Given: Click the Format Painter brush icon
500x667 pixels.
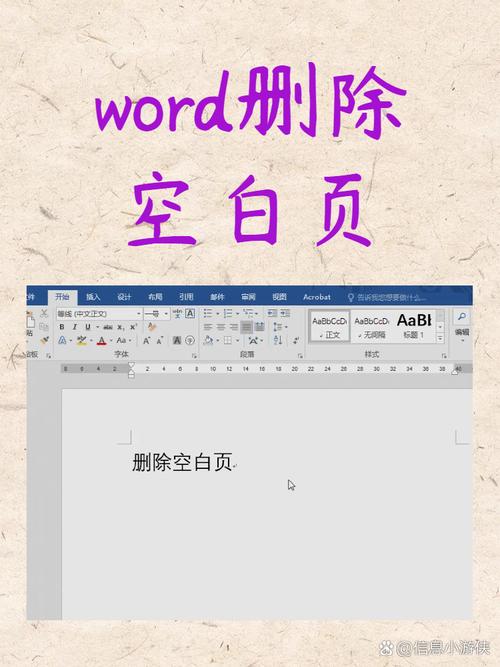Looking at the screenshot, I should coord(44,340).
